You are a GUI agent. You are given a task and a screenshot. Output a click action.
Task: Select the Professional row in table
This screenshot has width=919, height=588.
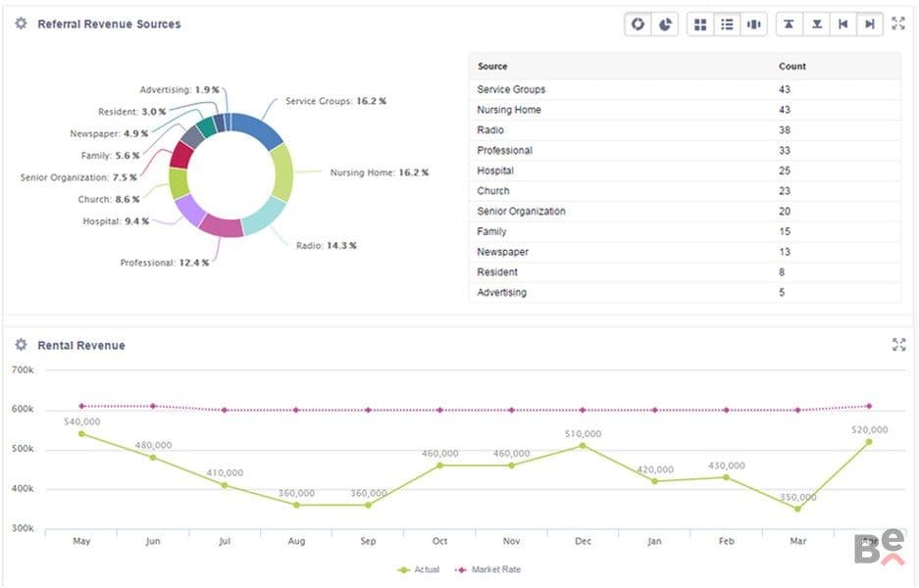[x=685, y=151]
